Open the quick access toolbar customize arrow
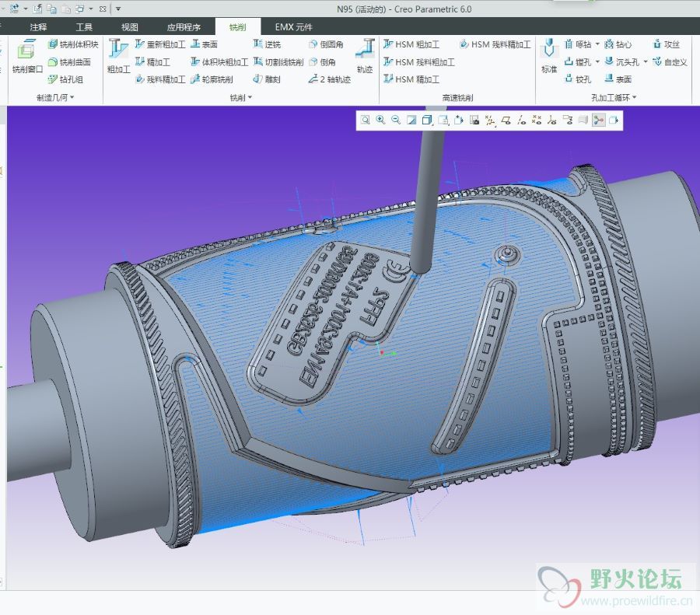 click(x=118, y=9)
